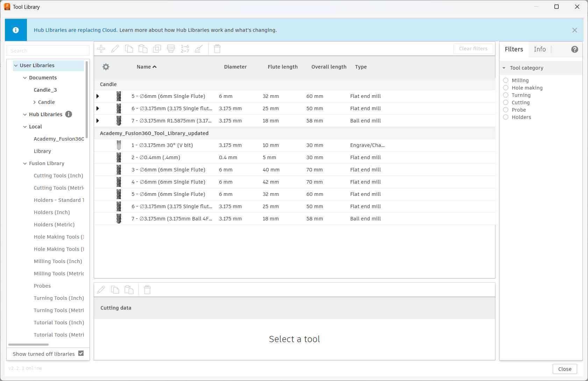Dismiss the Hub Libraries banner
This screenshot has height=381, width=588.
pyautogui.click(x=575, y=30)
